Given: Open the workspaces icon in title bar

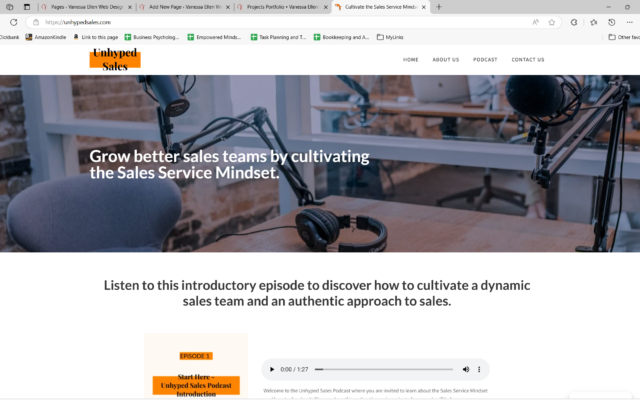Looking at the screenshot, I should (x=9, y=7).
